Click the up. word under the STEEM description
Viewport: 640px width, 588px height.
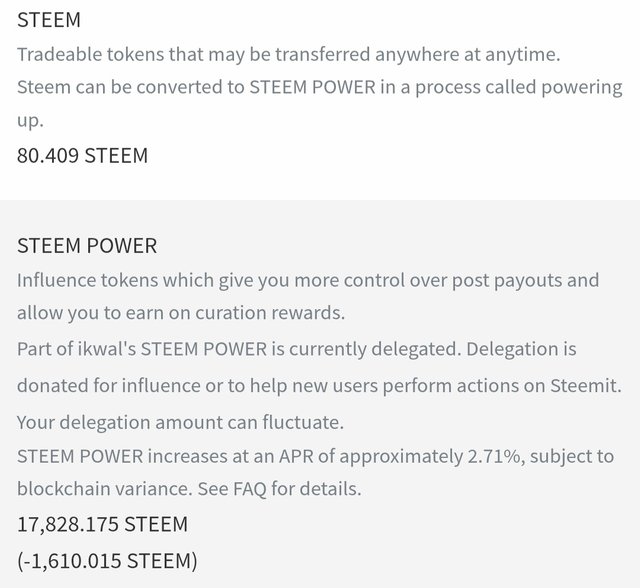[x=30, y=121]
